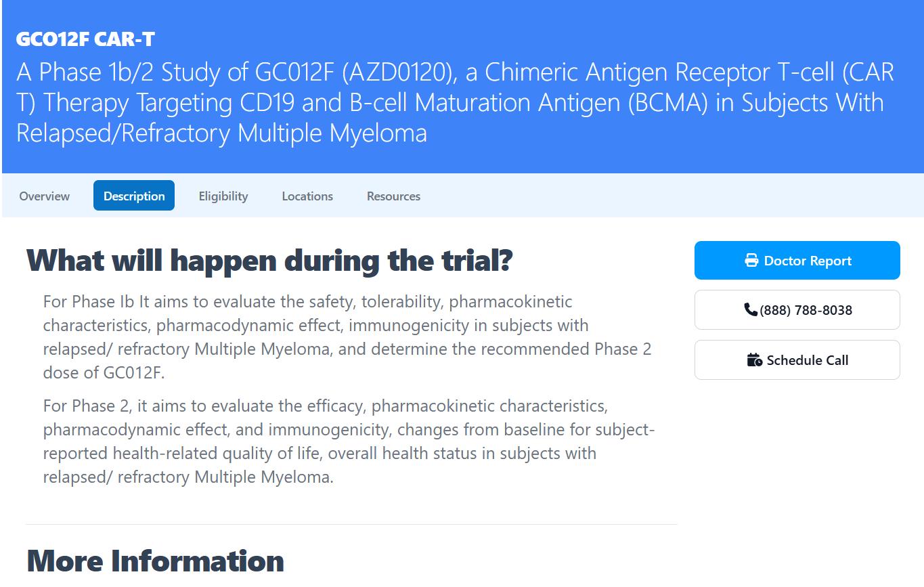
Task: Open the Overview tab
Action: pyautogui.click(x=45, y=196)
